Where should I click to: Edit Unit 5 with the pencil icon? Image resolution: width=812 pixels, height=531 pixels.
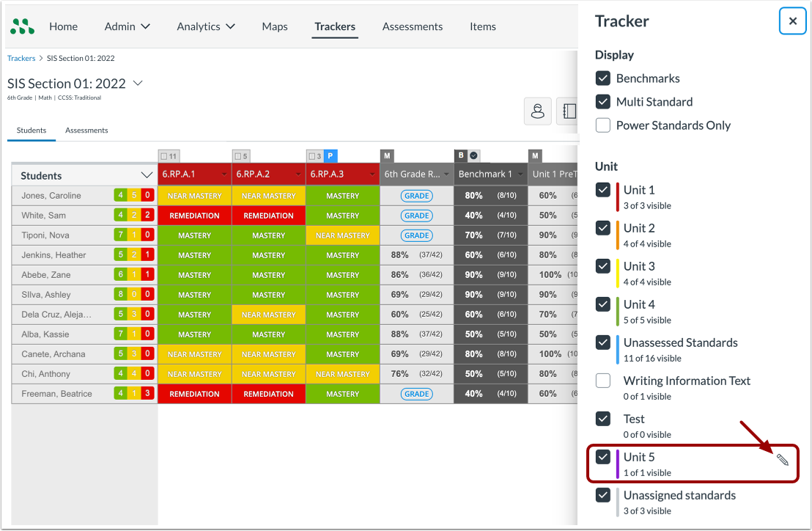tap(783, 460)
